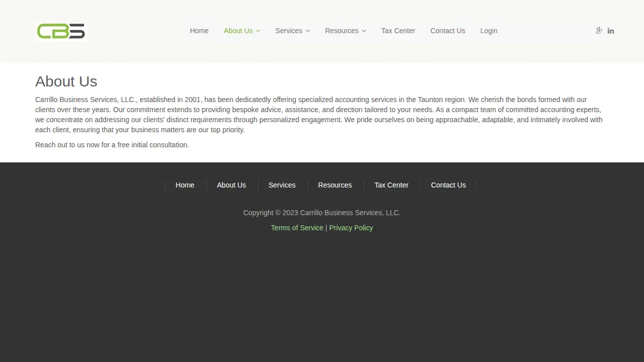This screenshot has width=644, height=362.
Task: Open the LinkedIn social icon
Action: click(611, 31)
